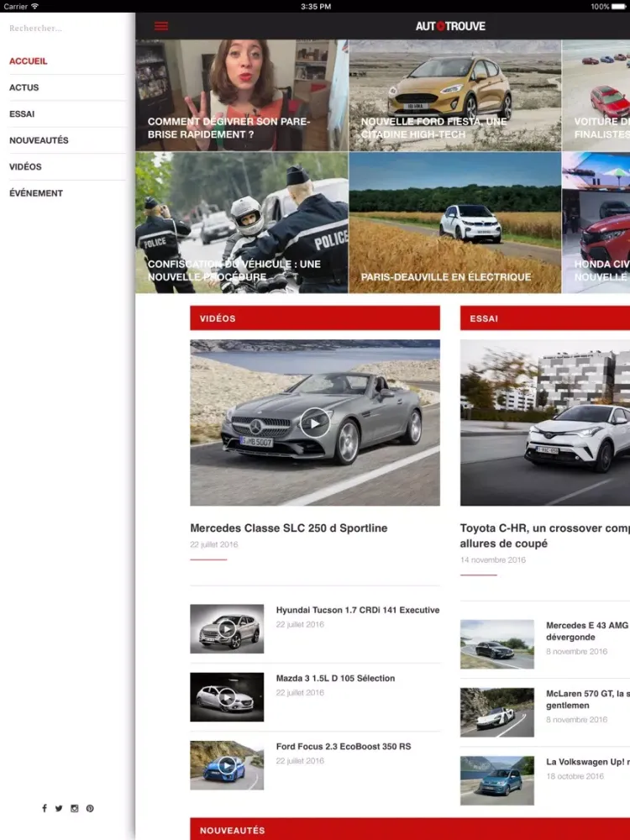The height and width of the screenshot is (840, 630).
Task: Click the Essai red section header
Action: [545, 318]
